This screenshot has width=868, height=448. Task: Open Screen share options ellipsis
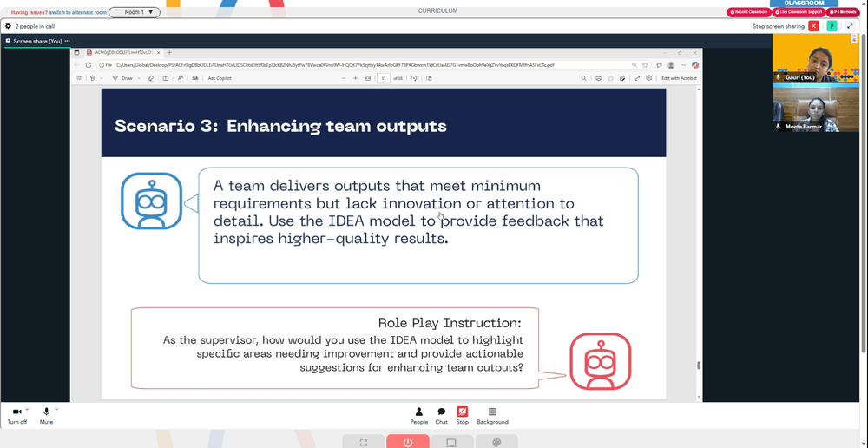(x=68, y=41)
